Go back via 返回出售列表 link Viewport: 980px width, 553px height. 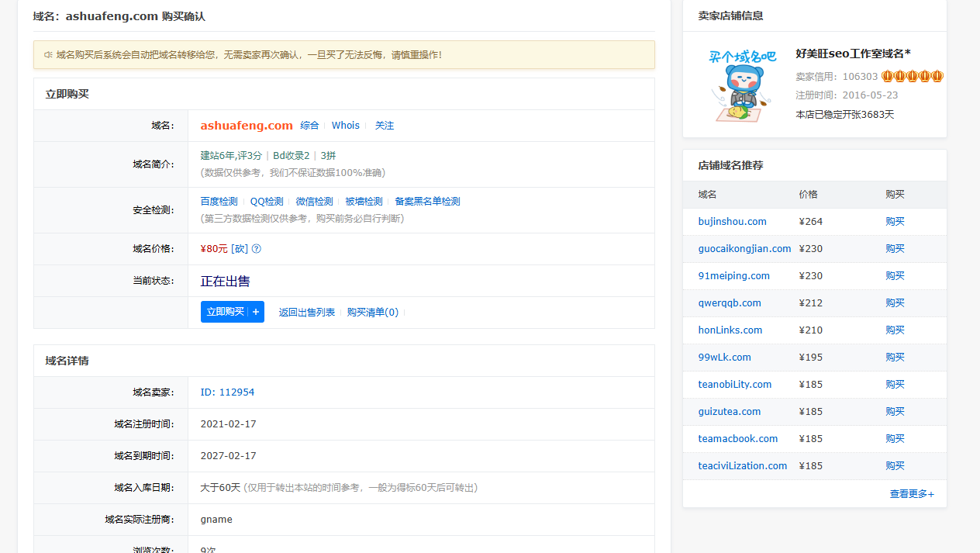pos(307,313)
